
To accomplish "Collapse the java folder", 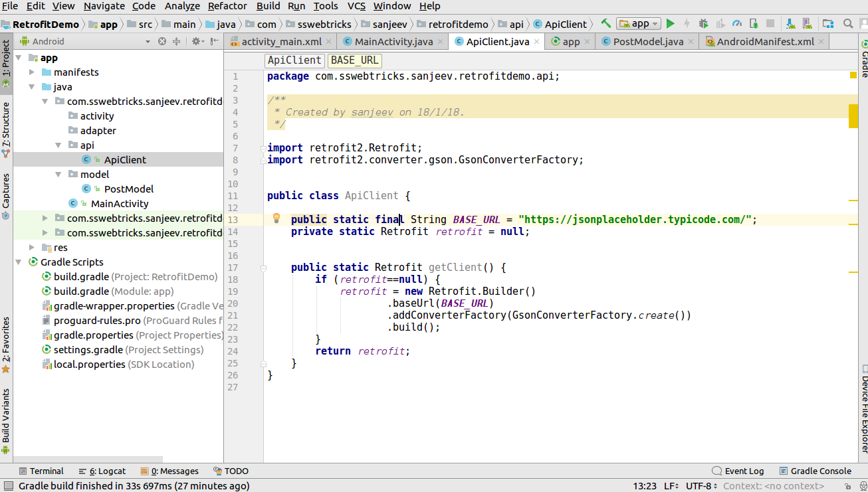I will point(32,87).
